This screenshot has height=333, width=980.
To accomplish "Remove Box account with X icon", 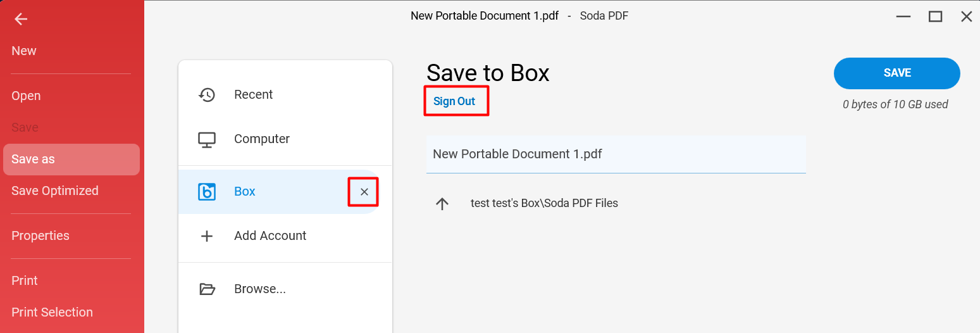I will tap(364, 192).
